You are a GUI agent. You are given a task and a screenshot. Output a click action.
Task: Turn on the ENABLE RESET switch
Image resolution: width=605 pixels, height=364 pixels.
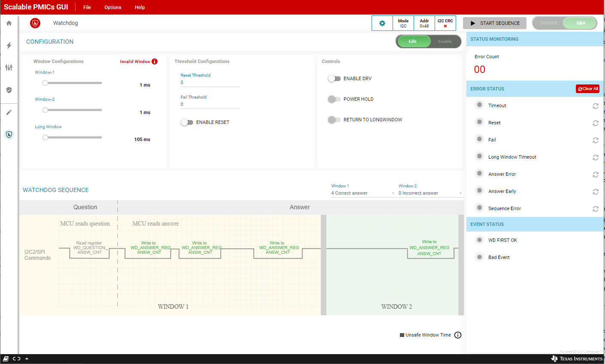click(x=187, y=122)
